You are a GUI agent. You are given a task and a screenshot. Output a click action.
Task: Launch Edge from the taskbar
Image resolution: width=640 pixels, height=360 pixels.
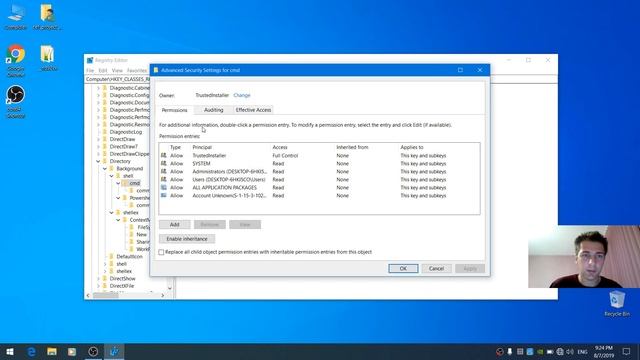tap(31, 351)
